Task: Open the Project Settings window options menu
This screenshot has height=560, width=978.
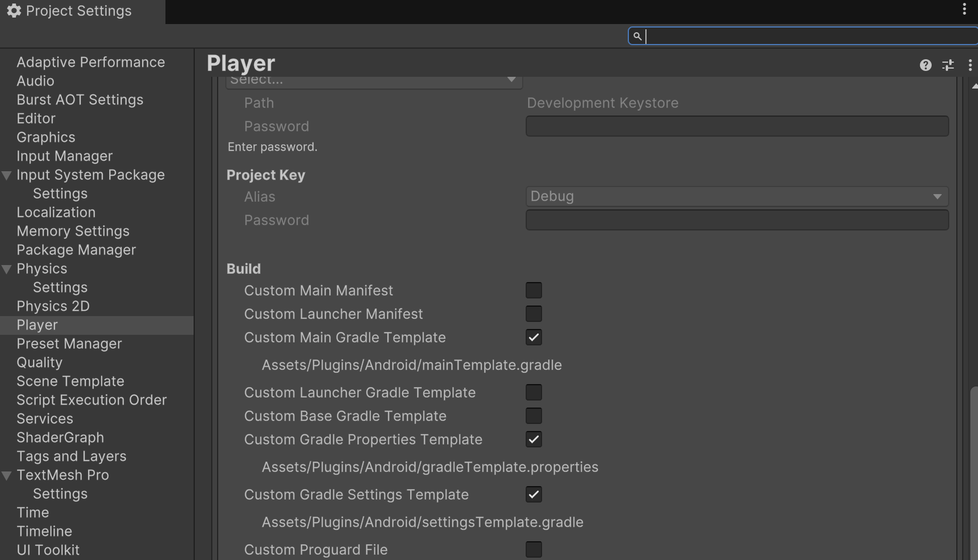Action: click(x=964, y=9)
